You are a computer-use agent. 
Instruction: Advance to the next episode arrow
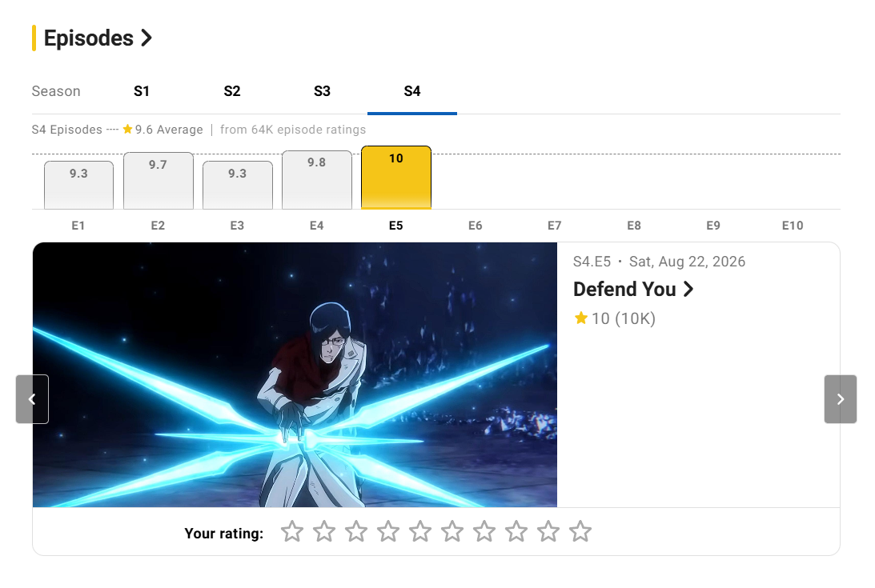841,399
